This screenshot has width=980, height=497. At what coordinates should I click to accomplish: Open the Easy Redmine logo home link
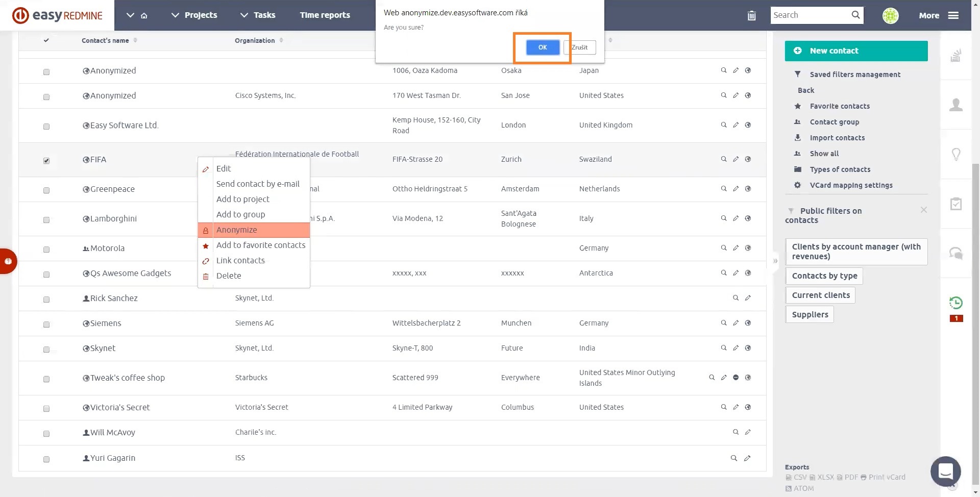pyautogui.click(x=57, y=15)
